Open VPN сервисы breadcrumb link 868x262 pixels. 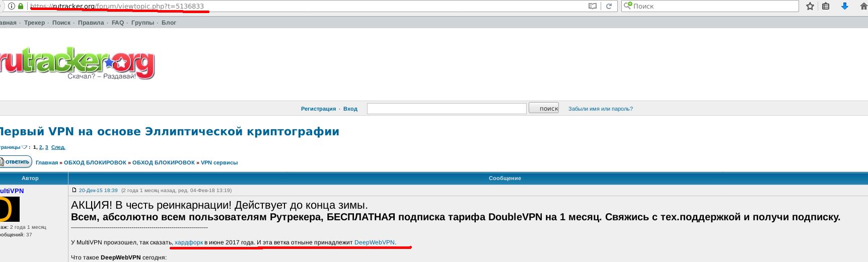coord(219,162)
